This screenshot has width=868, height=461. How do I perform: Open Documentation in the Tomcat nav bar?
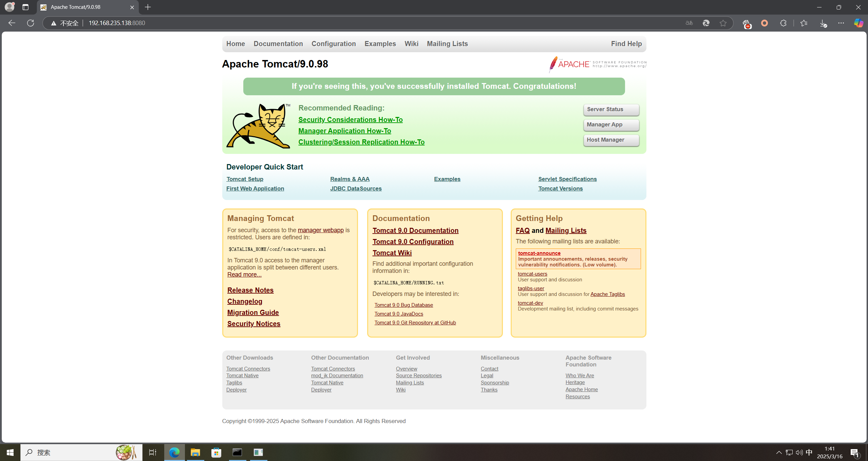[278, 44]
